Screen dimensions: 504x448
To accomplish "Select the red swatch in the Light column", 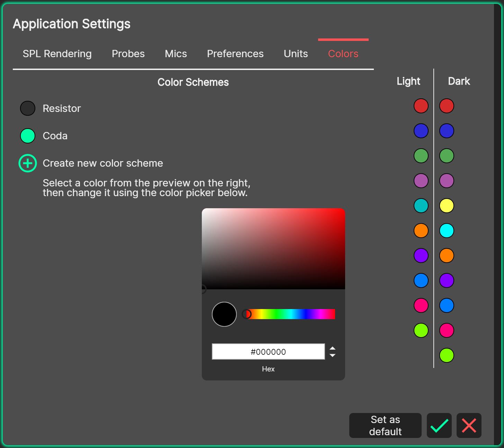I will click(x=421, y=106).
